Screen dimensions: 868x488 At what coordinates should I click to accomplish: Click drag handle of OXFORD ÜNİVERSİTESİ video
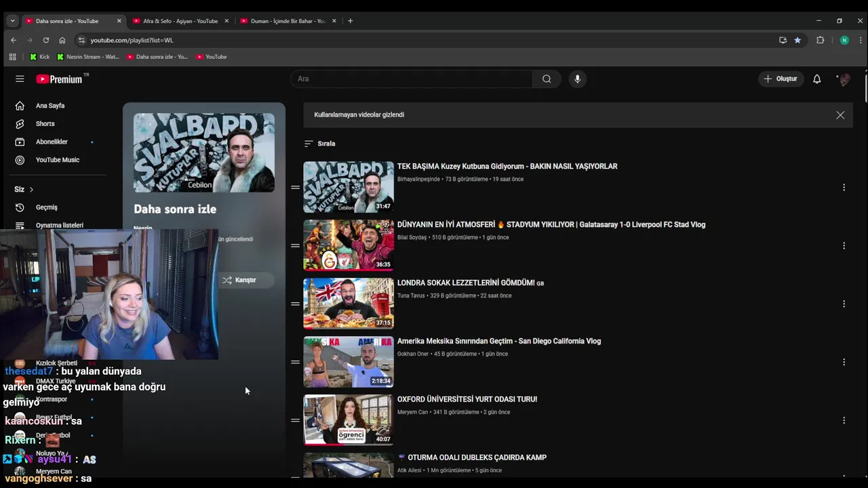click(295, 420)
